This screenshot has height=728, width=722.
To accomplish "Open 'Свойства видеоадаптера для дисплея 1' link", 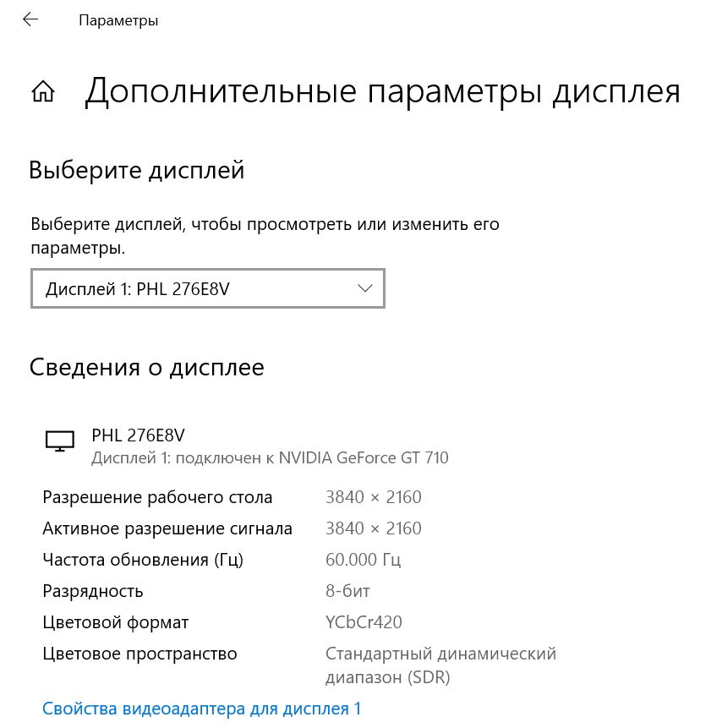I will pos(202,709).
